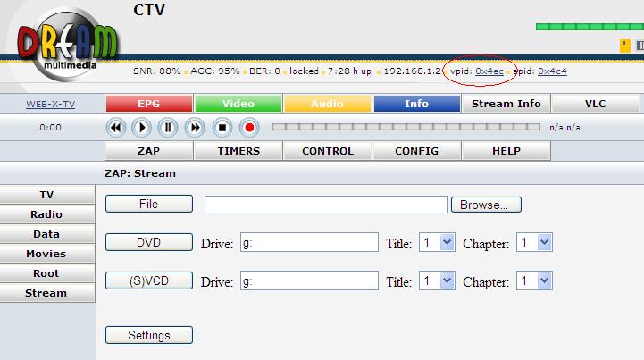This screenshot has width=644, height=360.
Task: Open the (S)VCD Title dropdown
Action: [x=437, y=280]
